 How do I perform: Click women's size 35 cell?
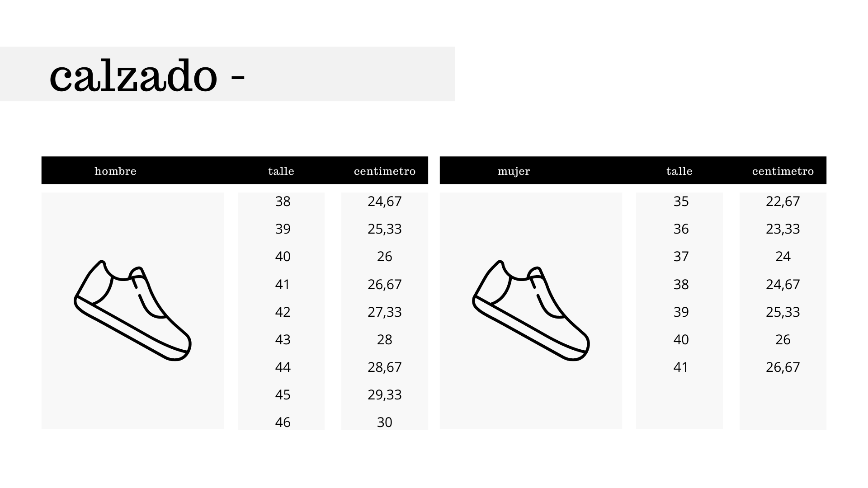coord(681,201)
